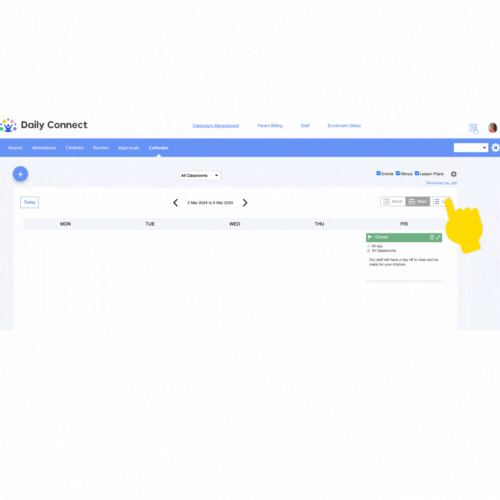Click the All Classrooms text in event
Viewport: 500px width, 500px height.
pyautogui.click(x=384, y=250)
